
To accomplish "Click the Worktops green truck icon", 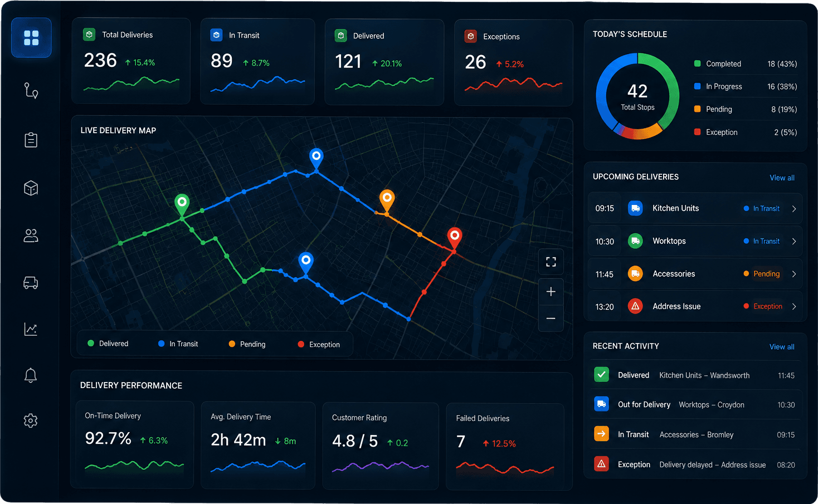I will [635, 241].
